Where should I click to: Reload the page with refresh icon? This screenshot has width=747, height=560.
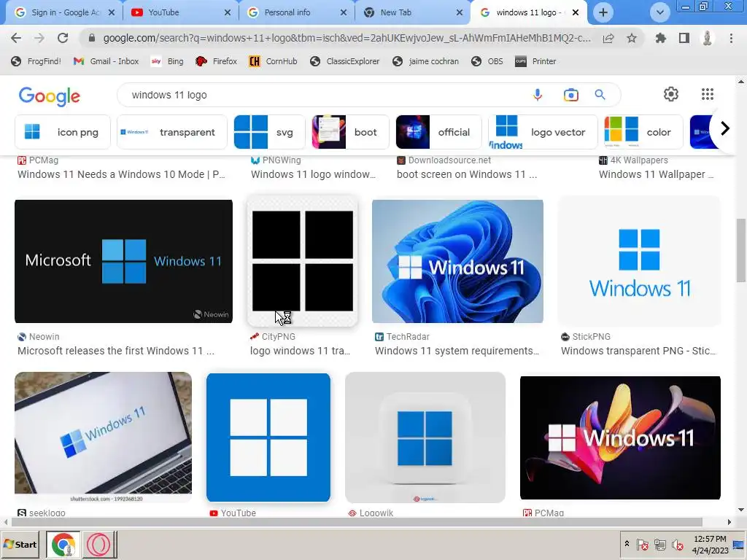pyautogui.click(x=63, y=38)
